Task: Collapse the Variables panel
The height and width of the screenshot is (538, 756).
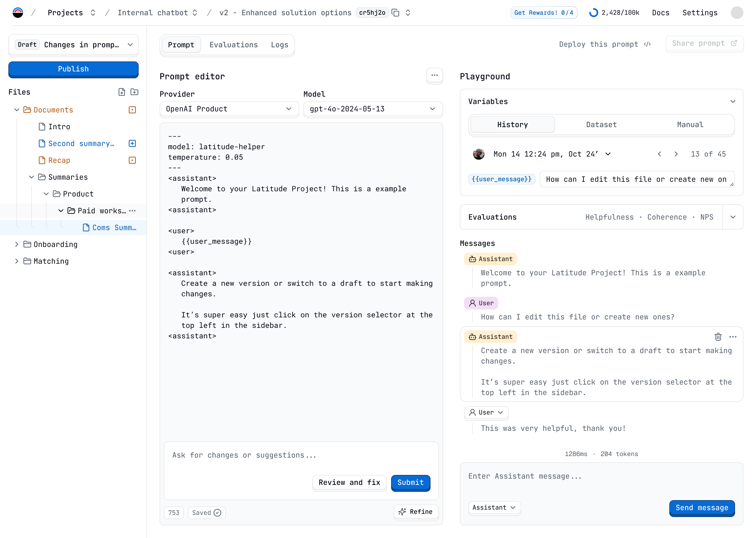Action: click(732, 101)
